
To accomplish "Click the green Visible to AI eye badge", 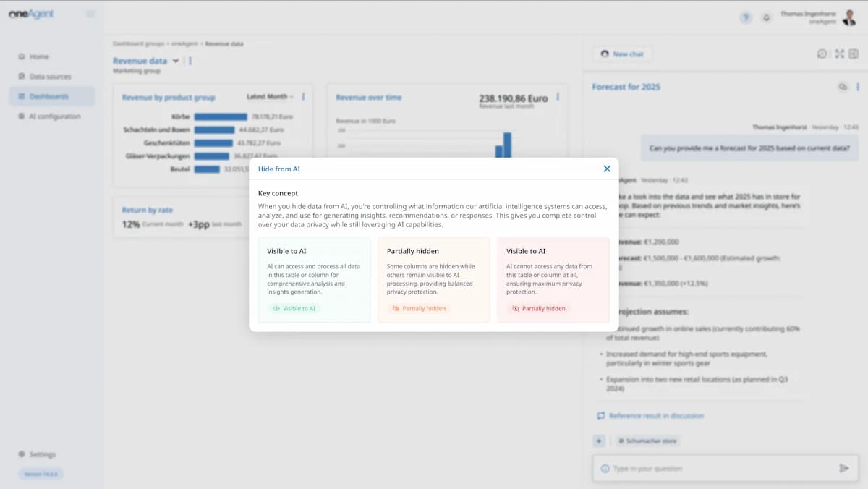I will (x=294, y=308).
